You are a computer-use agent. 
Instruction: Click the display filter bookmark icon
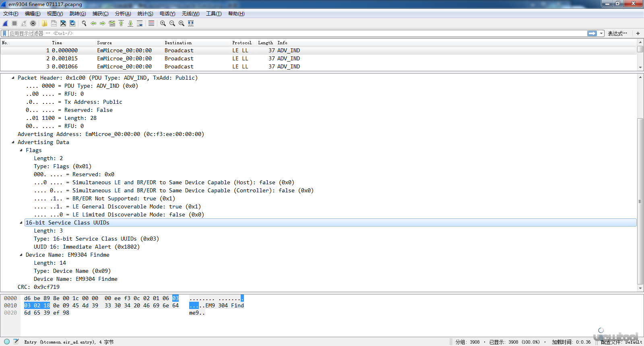(x=4, y=33)
